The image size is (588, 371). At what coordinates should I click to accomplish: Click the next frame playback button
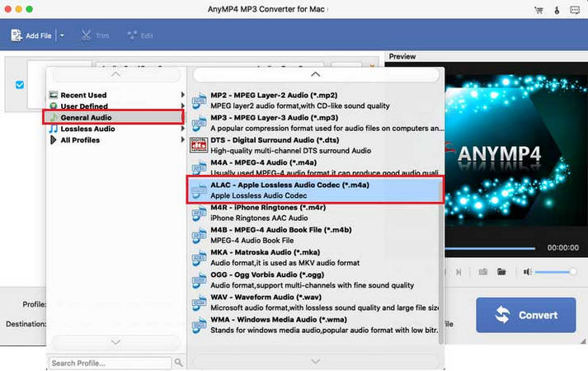point(459,272)
